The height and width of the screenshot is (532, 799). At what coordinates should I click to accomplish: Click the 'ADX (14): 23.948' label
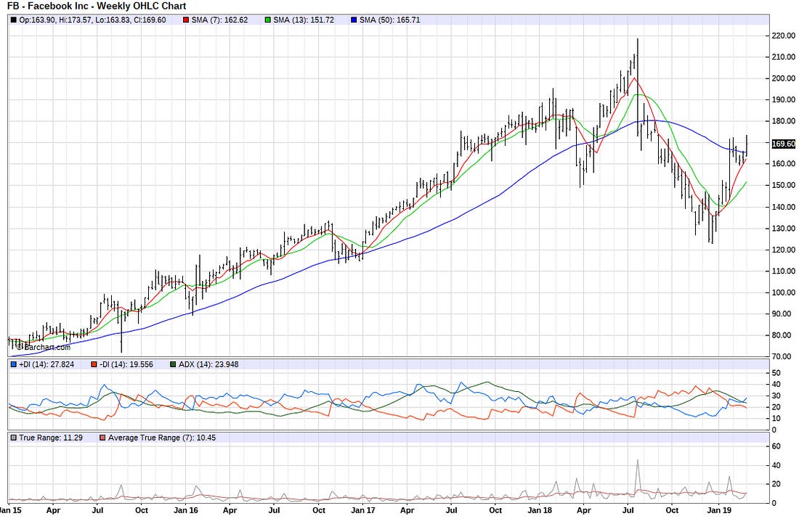208,364
